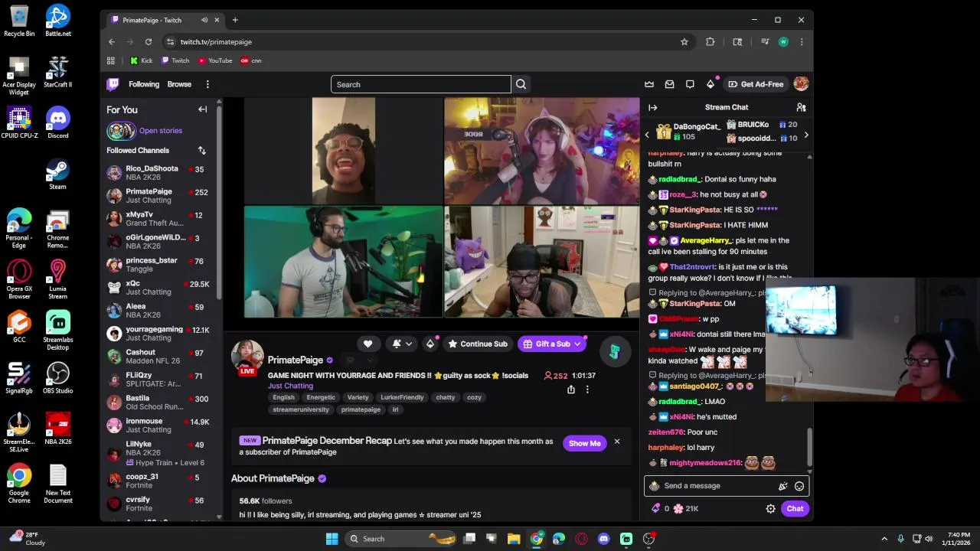Viewport: 980px width, 551px height.
Task: Open the user profile avatar menu
Action: coord(801,84)
